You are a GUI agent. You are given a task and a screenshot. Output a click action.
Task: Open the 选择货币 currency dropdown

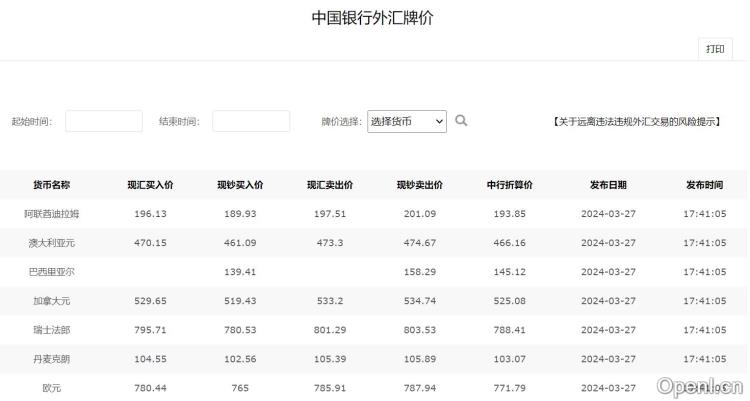tap(406, 121)
